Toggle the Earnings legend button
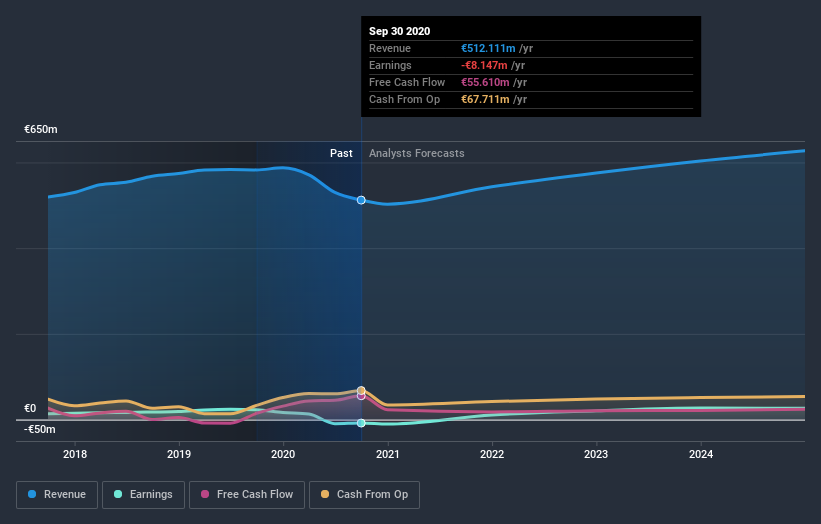The width and height of the screenshot is (821, 524). (x=143, y=495)
